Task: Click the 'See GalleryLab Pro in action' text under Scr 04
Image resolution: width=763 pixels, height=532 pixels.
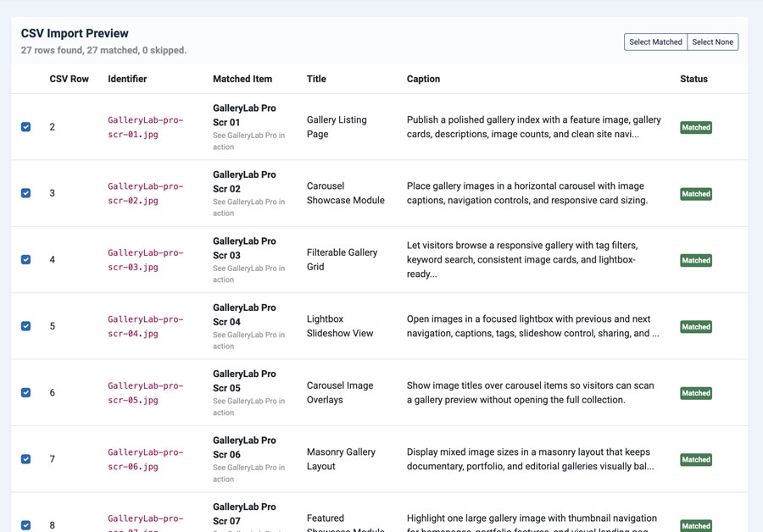Action: (248, 341)
